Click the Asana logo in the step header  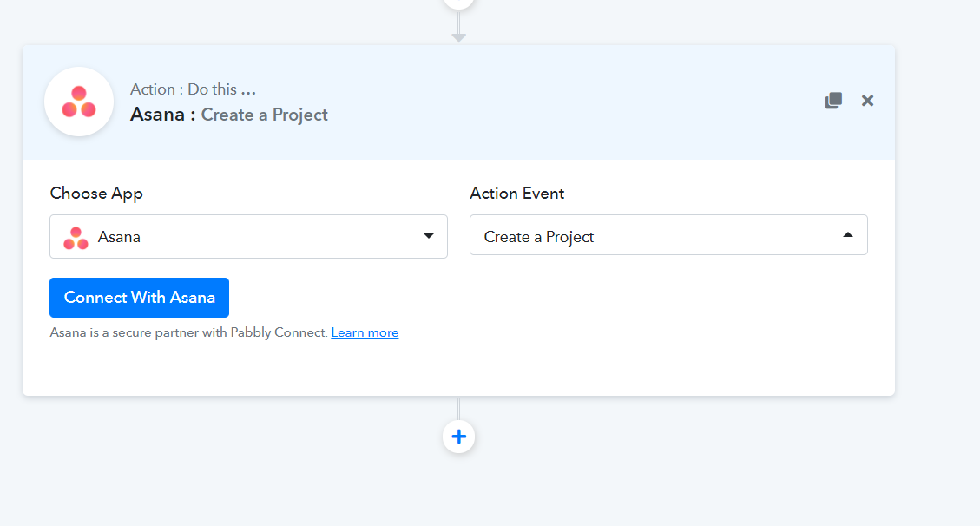click(79, 102)
